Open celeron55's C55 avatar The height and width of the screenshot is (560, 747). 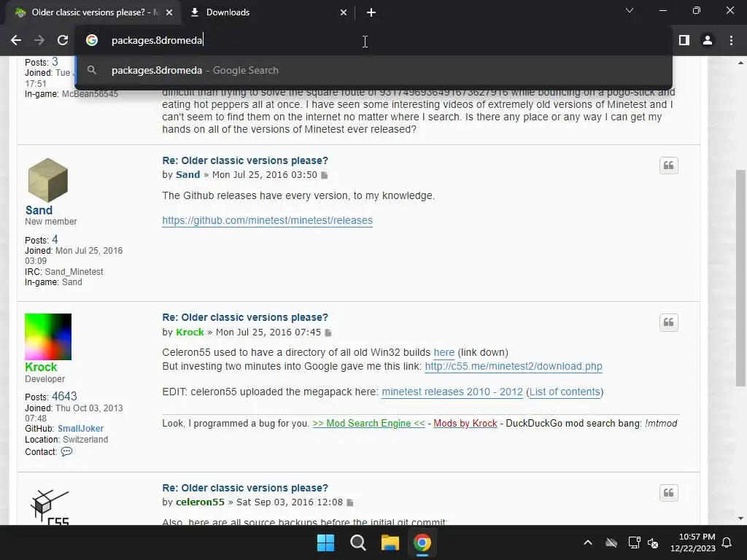point(50,507)
